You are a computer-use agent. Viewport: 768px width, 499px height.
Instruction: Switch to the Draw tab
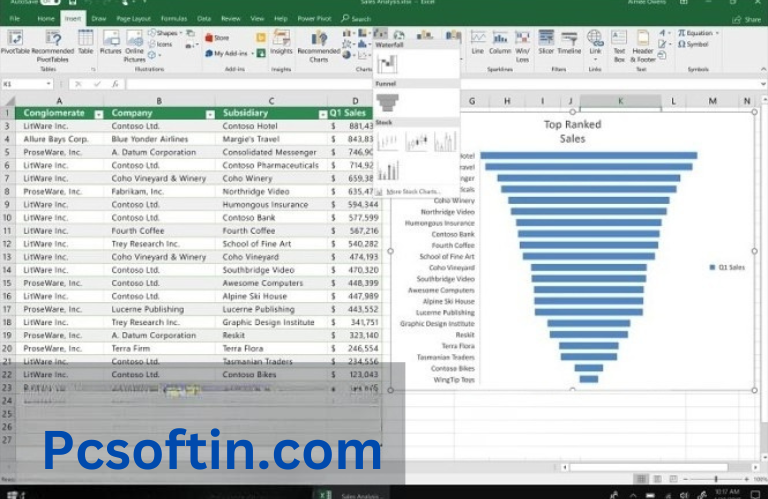tap(98, 19)
